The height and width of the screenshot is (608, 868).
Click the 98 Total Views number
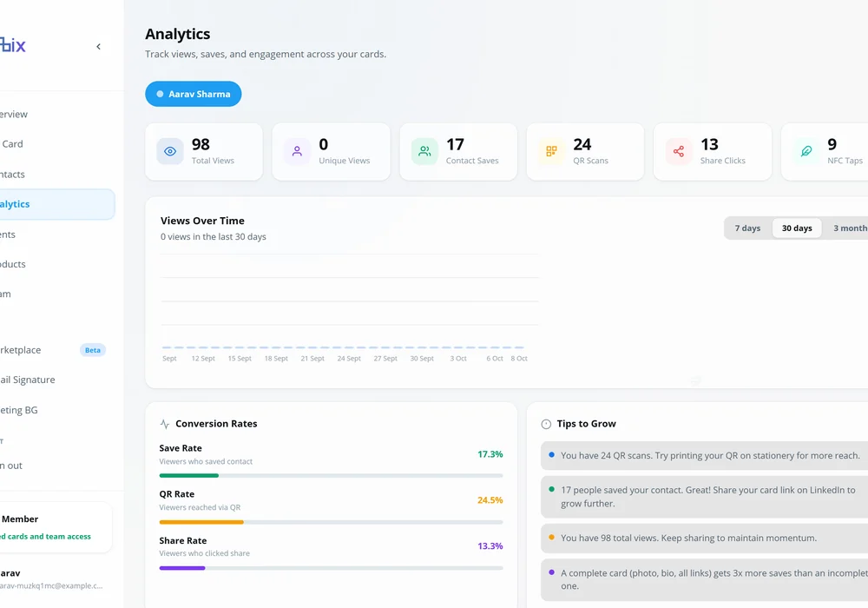click(x=201, y=144)
